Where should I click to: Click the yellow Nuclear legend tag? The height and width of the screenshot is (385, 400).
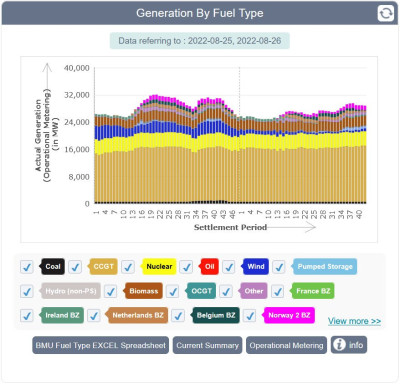[x=158, y=267]
